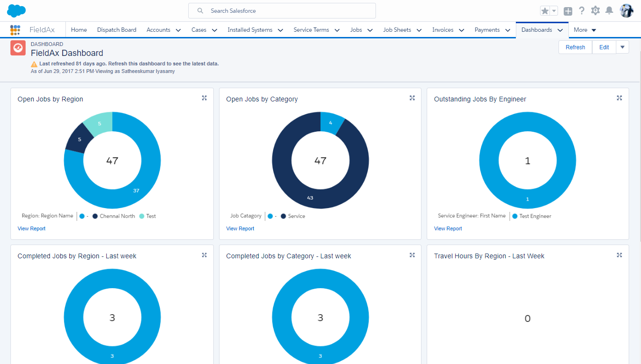Image resolution: width=641 pixels, height=364 pixels.
Task: Click the Open Jobs by Region title
Action: pyautogui.click(x=50, y=99)
